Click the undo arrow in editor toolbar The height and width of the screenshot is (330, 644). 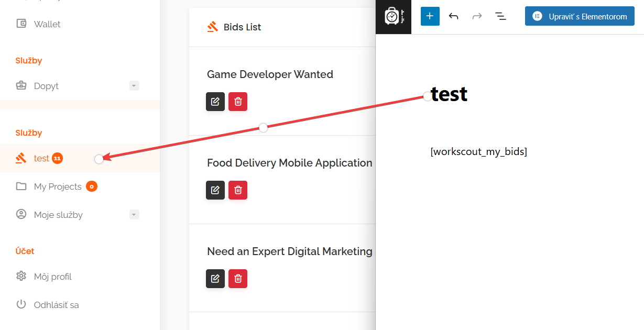coord(454,16)
